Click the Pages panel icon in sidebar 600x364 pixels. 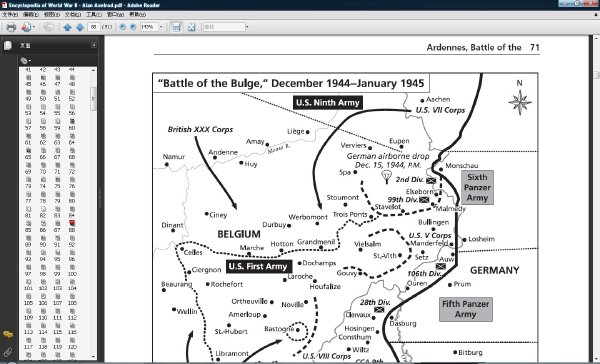pyautogui.click(x=8, y=46)
